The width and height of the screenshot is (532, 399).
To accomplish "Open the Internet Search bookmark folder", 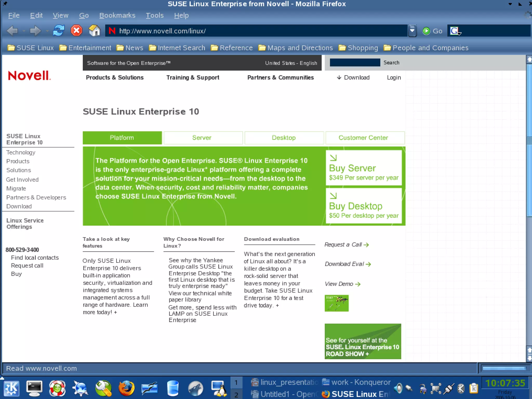I will 177,48.
